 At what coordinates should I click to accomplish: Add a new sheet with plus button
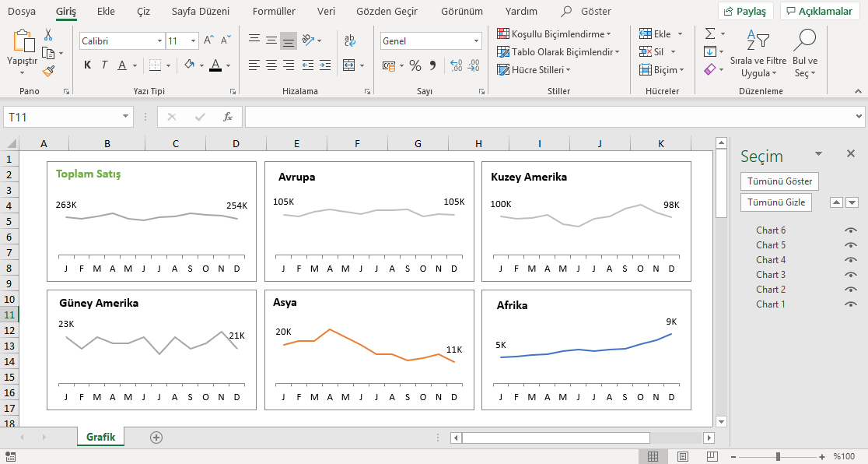click(x=156, y=438)
